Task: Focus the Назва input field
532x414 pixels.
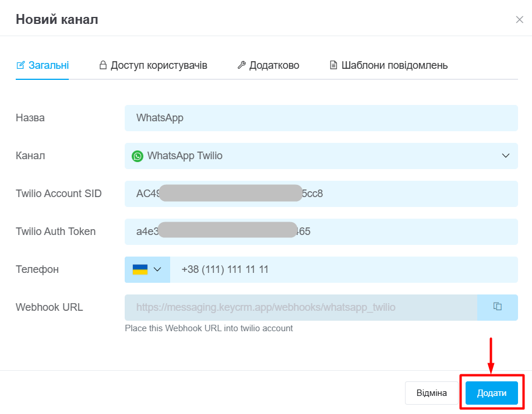Action: 321,118
